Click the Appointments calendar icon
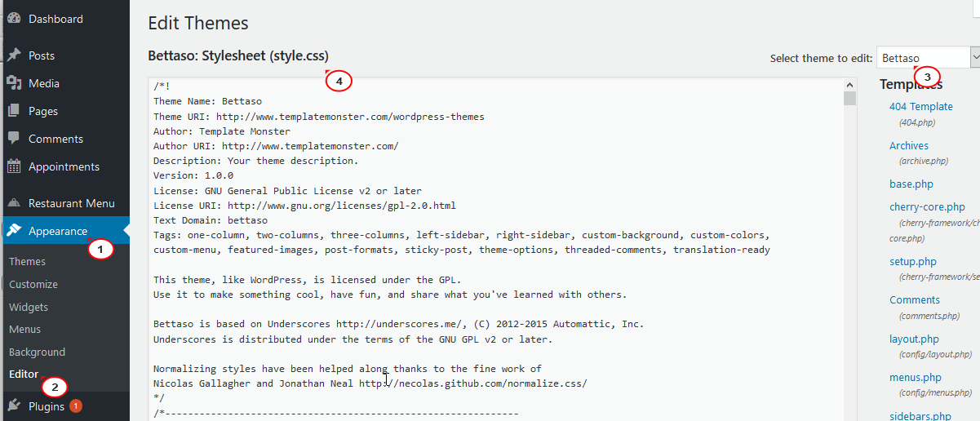 14,166
